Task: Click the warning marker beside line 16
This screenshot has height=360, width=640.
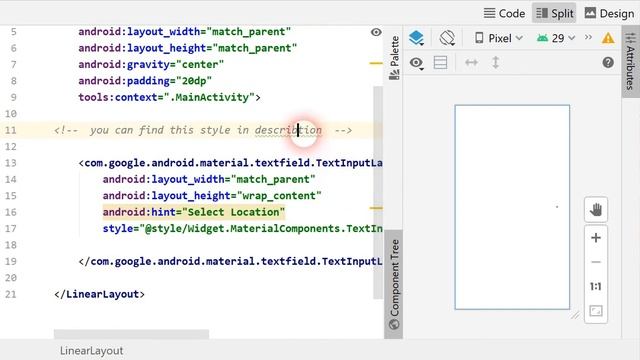Action: pyautogui.click(x=376, y=208)
